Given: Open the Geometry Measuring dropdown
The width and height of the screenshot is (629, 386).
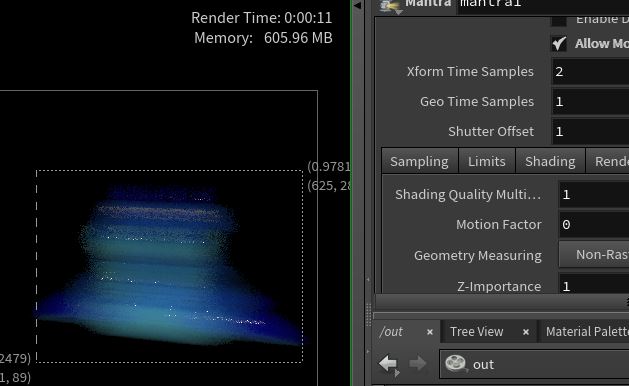Looking at the screenshot, I should [594, 254].
